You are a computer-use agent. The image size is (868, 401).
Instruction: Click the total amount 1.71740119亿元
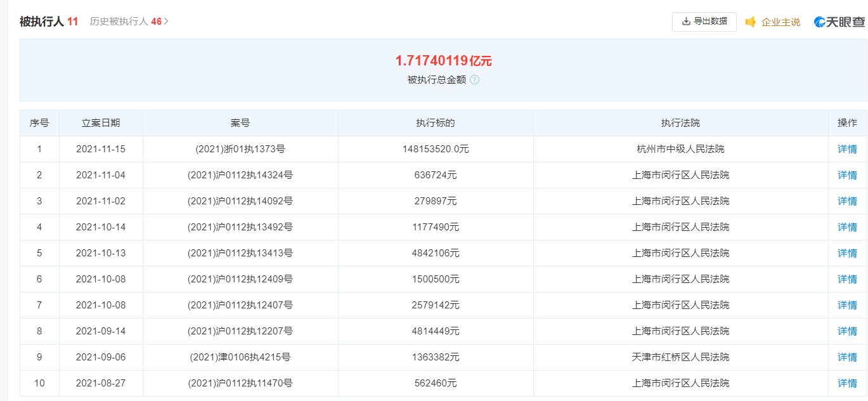(x=443, y=61)
